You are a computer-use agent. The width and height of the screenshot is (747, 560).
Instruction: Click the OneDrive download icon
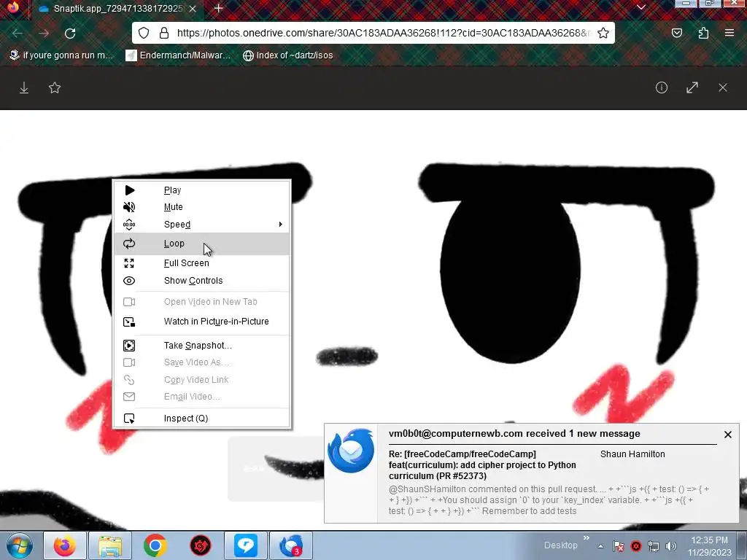click(24, 87)
